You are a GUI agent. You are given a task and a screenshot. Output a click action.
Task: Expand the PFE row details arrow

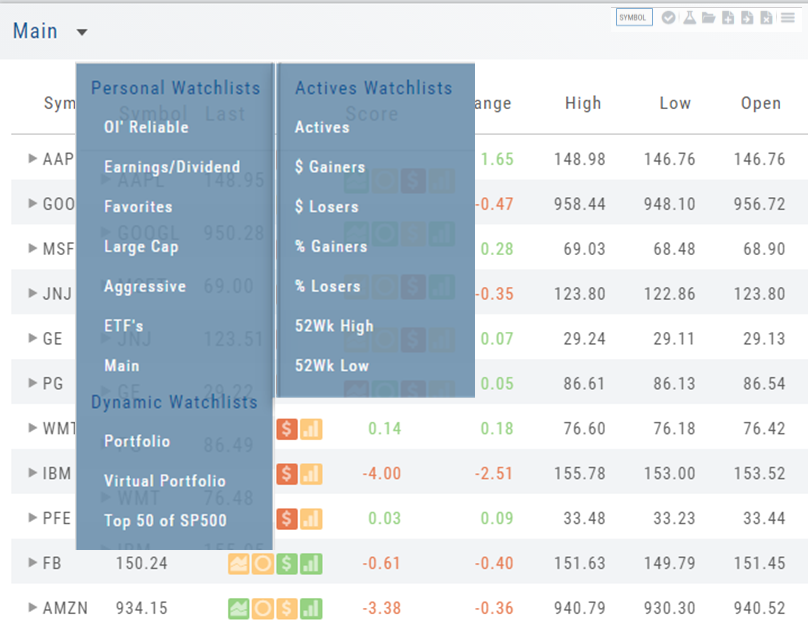pyautogui.click(x=33, y=518)
